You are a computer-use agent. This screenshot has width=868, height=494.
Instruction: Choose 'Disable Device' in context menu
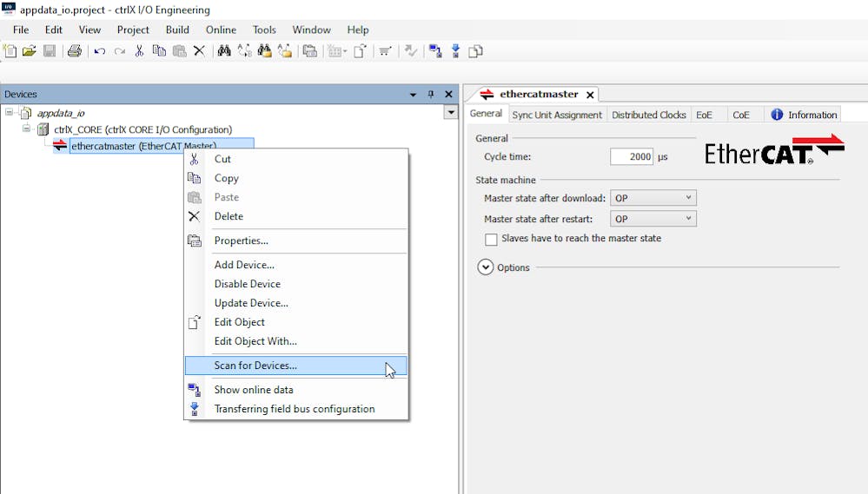coord(296,284)
